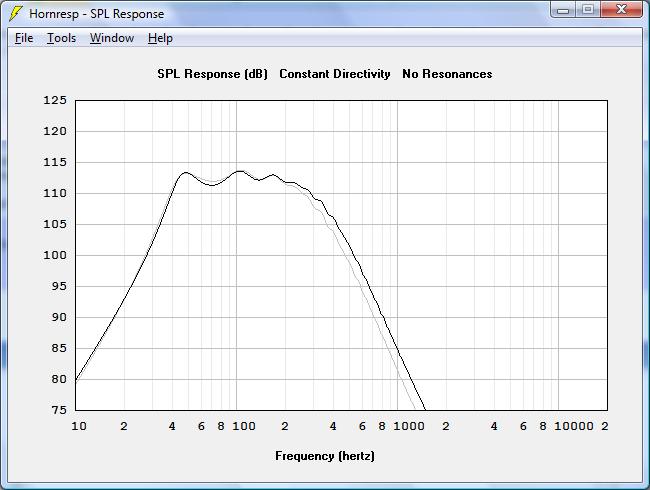Viewport: 650px width, 490px height.
Task: Click the 75 dB axis value
Action: [x=59, y=410]
